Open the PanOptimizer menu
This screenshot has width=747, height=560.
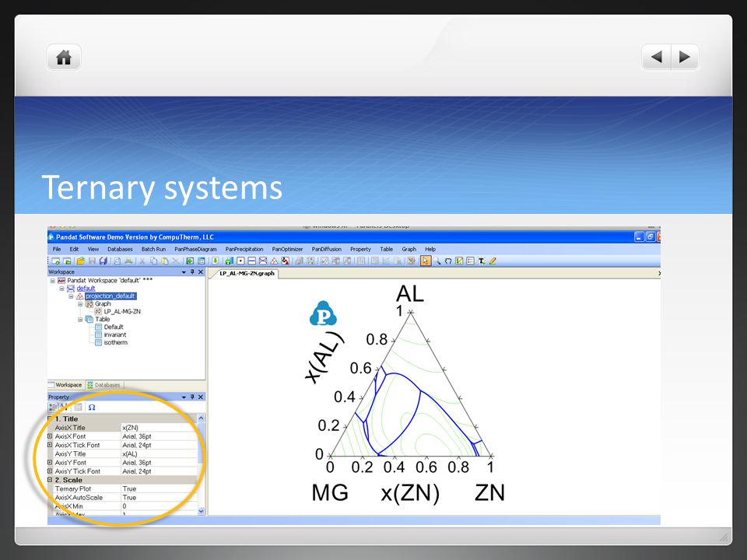(287, 249)
